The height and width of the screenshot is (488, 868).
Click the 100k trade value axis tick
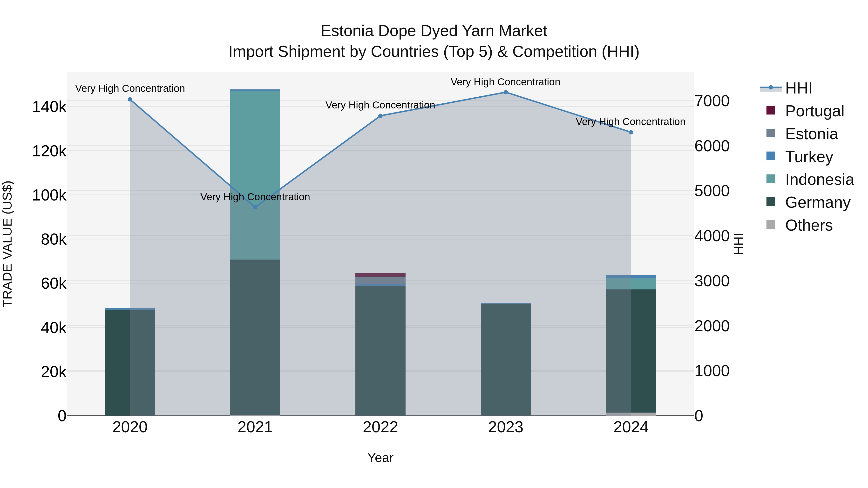point(49,195)
